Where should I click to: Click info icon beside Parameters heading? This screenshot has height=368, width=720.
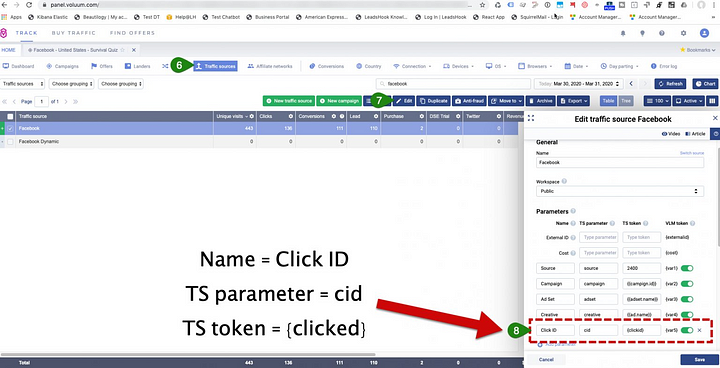573,211
